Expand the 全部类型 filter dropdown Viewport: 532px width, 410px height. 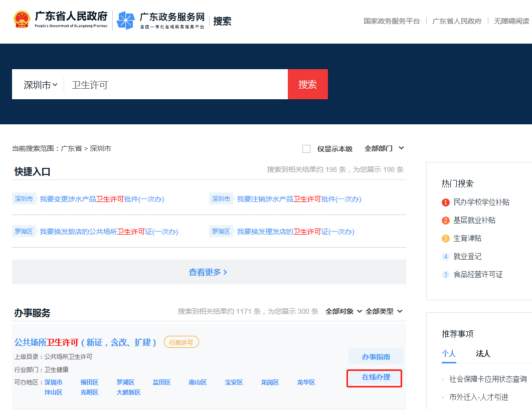[x=384, y=311]
